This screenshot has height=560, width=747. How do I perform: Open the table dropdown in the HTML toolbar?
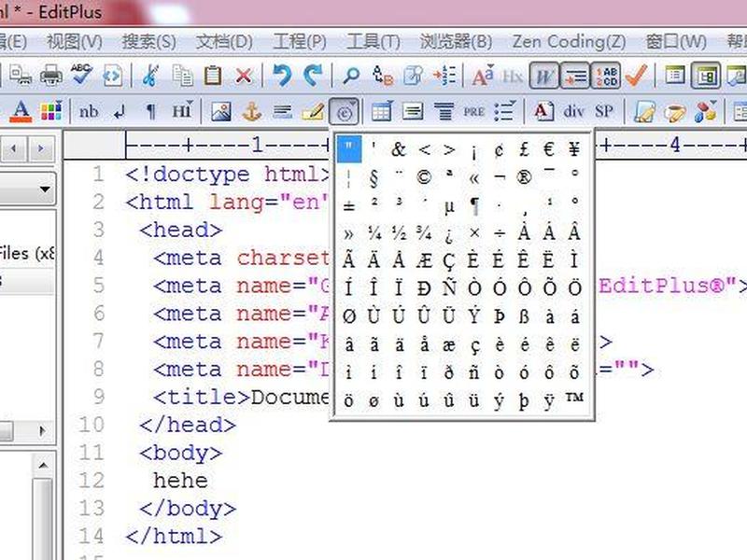click(382, 112)
